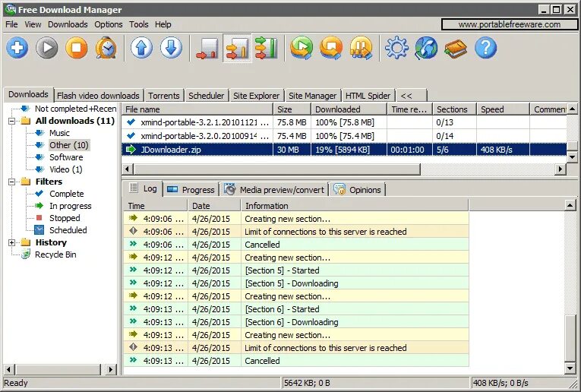
Task: Sort by Downloaded column header
Action: pyautogui.click(x=349, y=109)
